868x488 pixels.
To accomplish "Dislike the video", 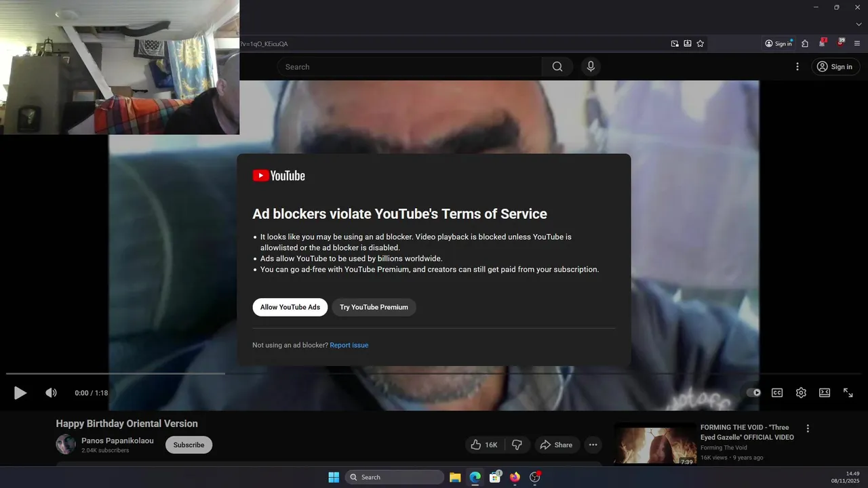I will coord(517,445).
